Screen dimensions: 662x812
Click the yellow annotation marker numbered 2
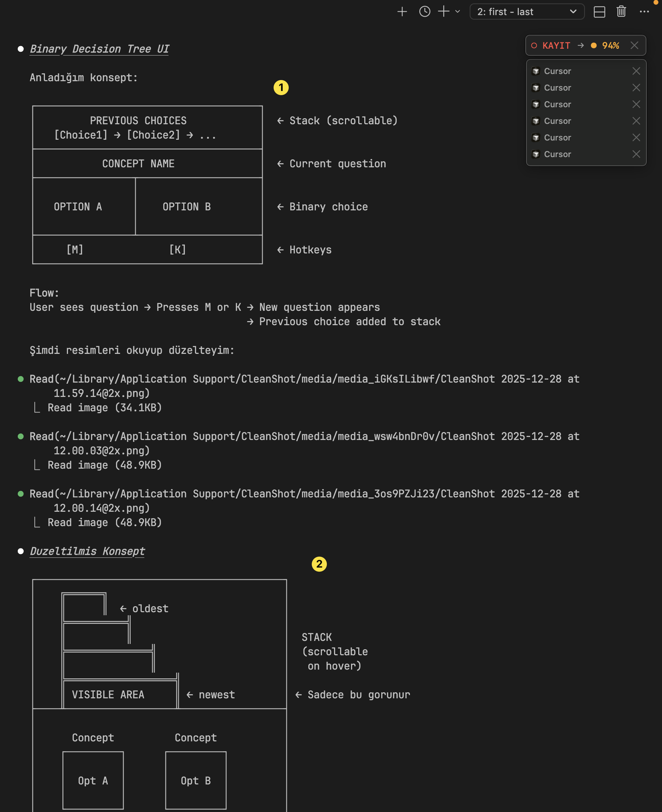coord(319,564)
